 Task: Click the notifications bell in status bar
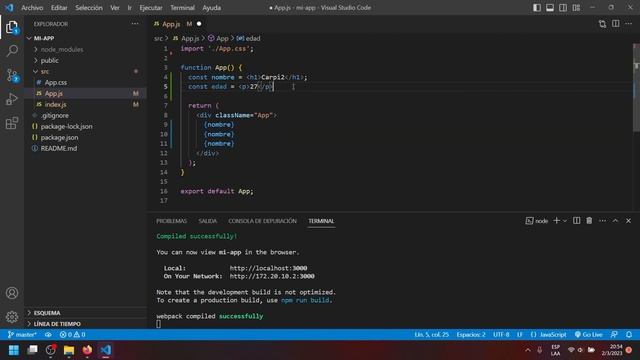tap(629, 334)
